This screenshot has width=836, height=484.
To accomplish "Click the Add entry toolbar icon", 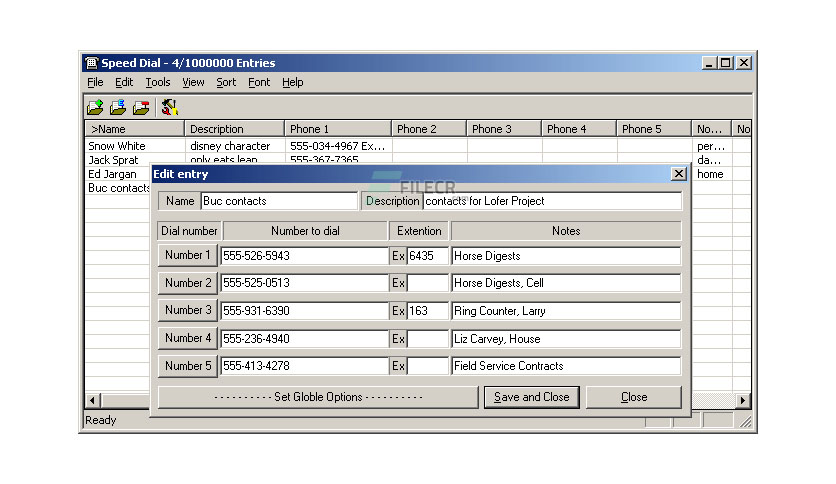I will [95, 108].
